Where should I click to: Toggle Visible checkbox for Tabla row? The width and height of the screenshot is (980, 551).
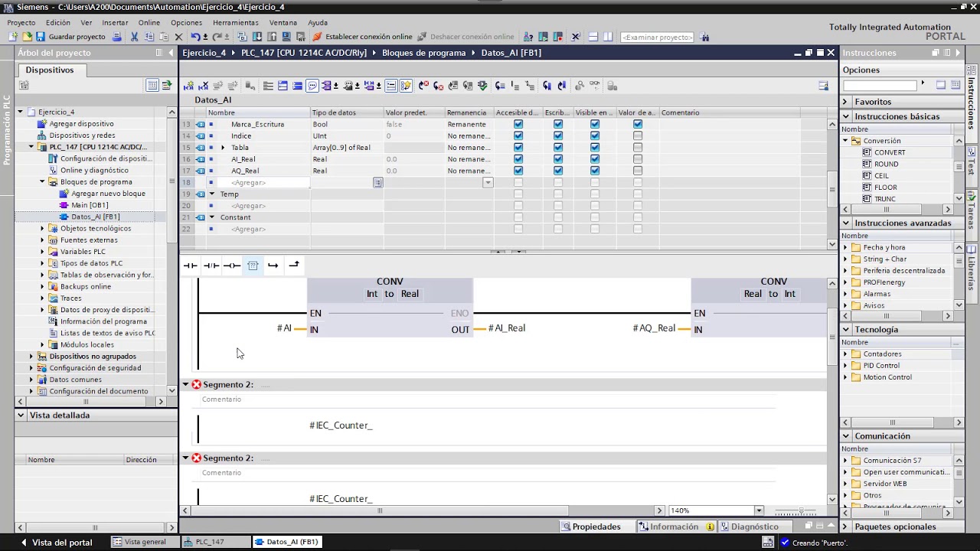[x=595, y=148]
